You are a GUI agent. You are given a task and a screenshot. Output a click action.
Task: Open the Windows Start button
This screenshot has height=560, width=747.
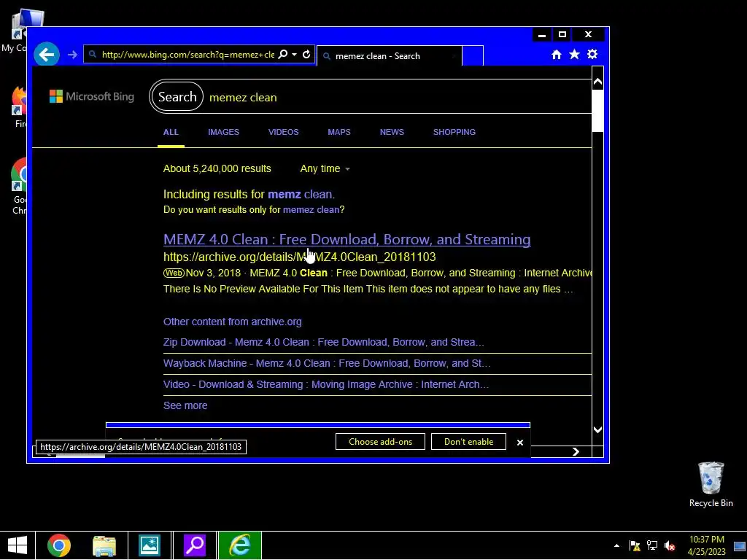(x=18, y=545)
